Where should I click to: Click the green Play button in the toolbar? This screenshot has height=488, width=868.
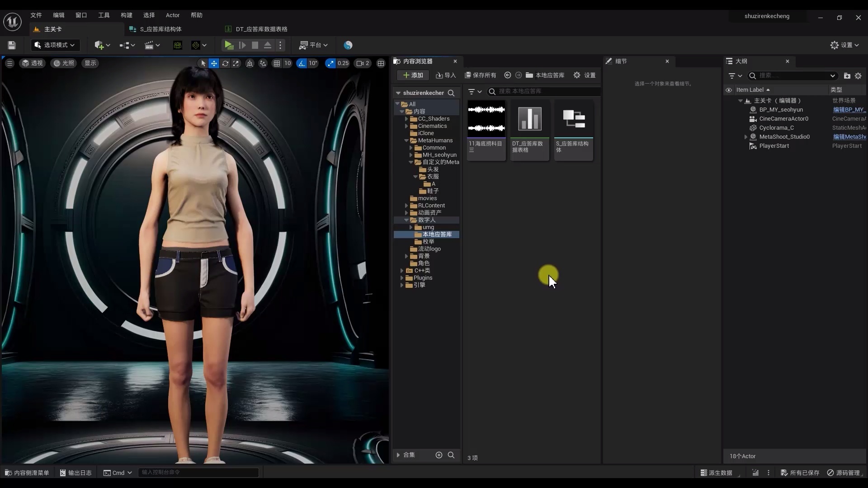click(x=229, y=45)
